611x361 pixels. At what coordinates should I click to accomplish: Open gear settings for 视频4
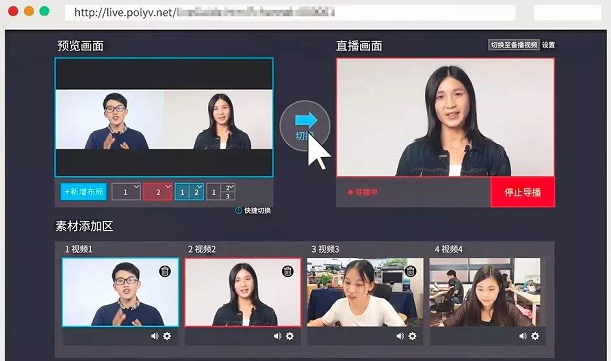[535, 336]
